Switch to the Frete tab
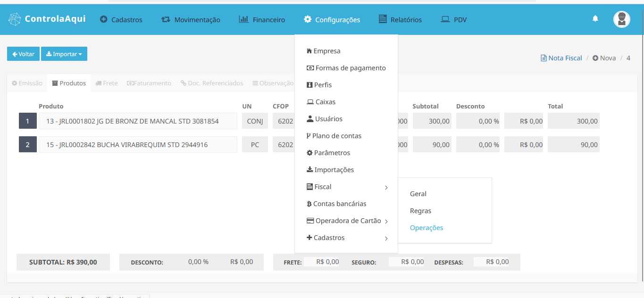 coord(107,83)
